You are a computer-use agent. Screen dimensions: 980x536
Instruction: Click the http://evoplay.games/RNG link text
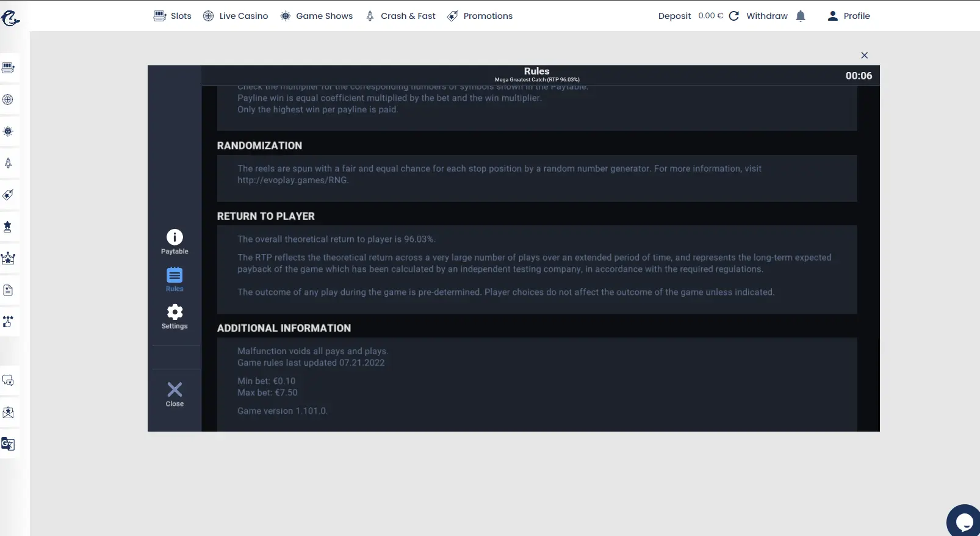coord(292,180)
